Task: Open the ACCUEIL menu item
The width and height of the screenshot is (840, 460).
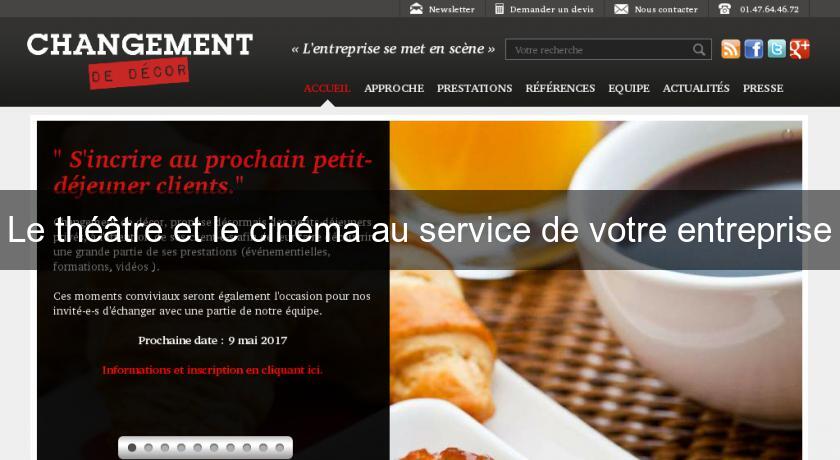Action: pyautogui.click(x=327, y=88)
